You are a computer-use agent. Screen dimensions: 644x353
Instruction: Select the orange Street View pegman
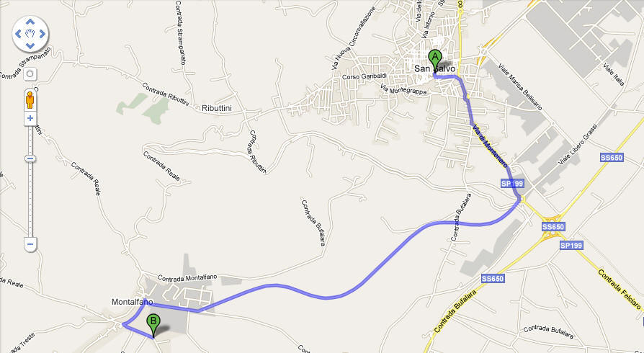(x=30, y=100)
